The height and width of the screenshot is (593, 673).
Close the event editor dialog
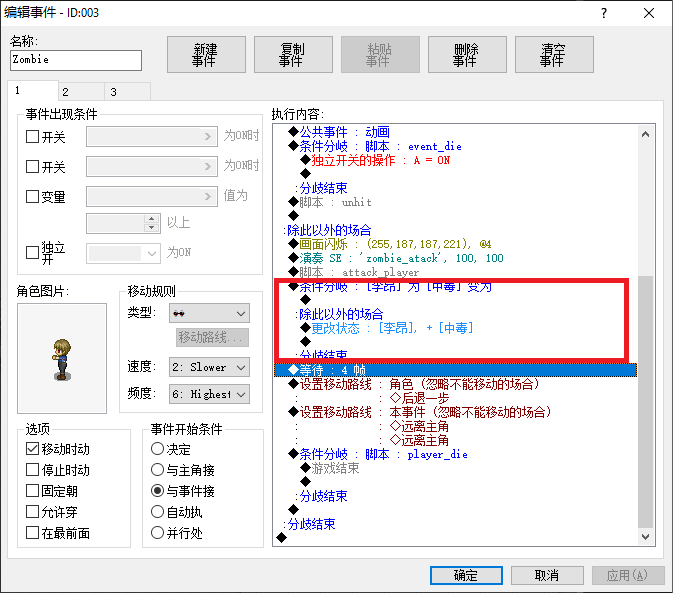[x=649, y=13]
